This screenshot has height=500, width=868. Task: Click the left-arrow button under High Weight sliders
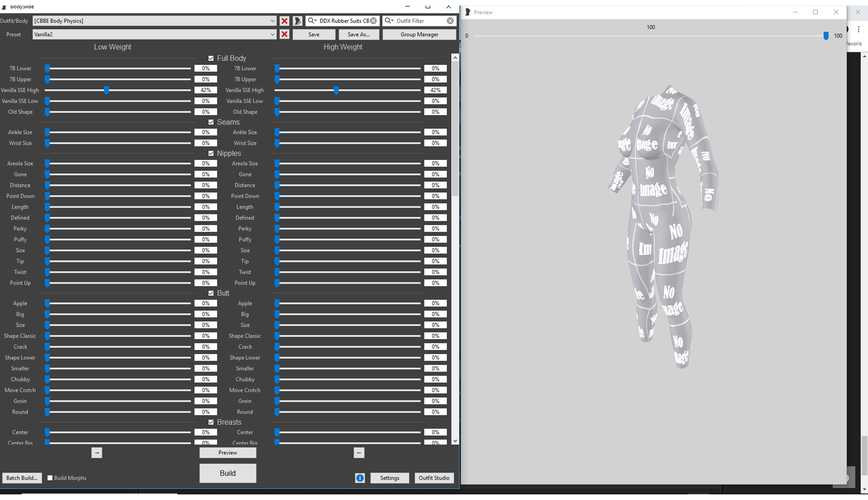click(359, 453)
